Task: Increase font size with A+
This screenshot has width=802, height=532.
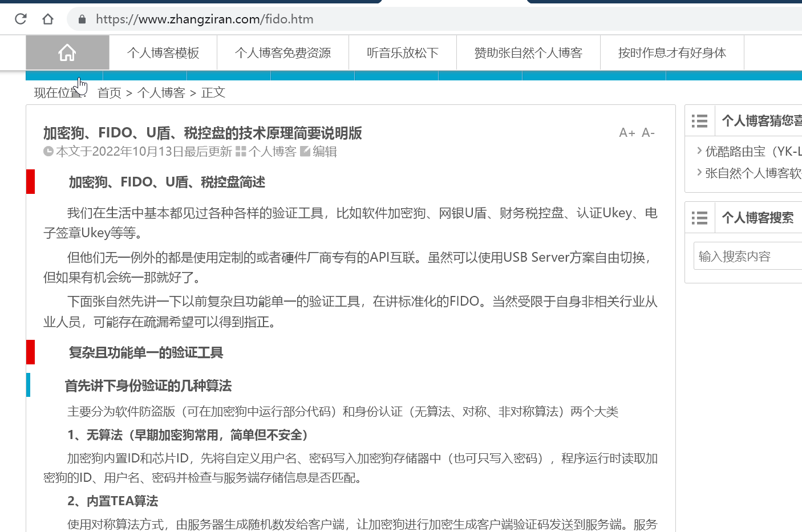Action: (x=627, y=133)
